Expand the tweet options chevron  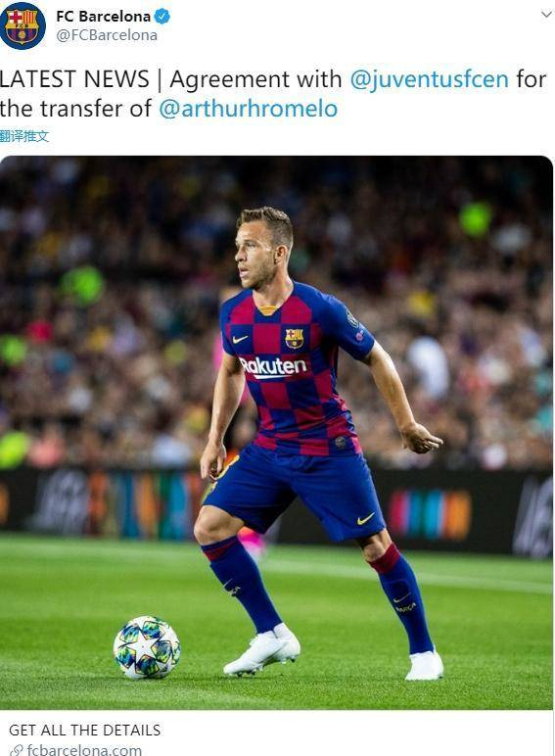coord(546,15)
